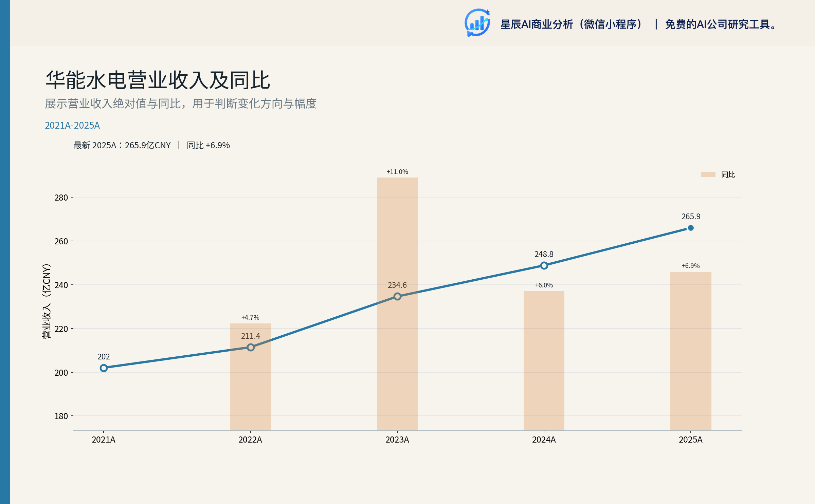The image size is (815, 504).
Task: Click the 同比 legend label
Action: (728, 174)
